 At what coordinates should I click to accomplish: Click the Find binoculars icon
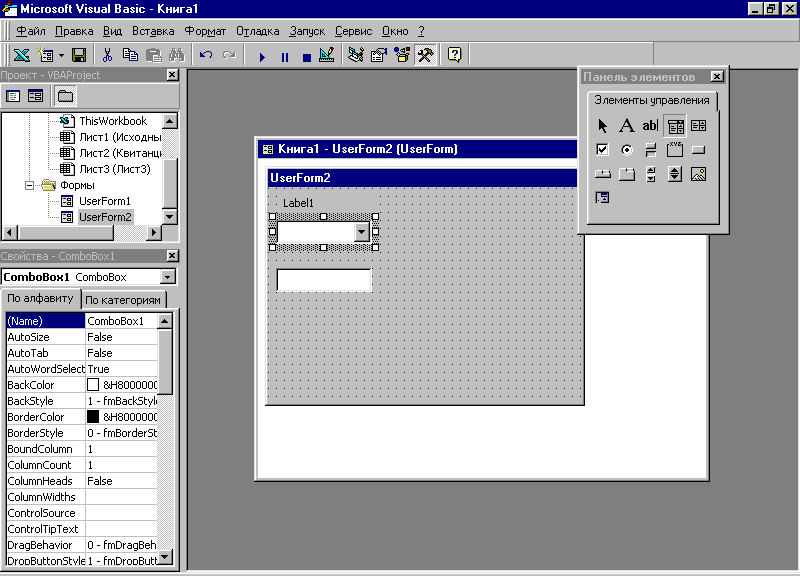pos(177,55)
